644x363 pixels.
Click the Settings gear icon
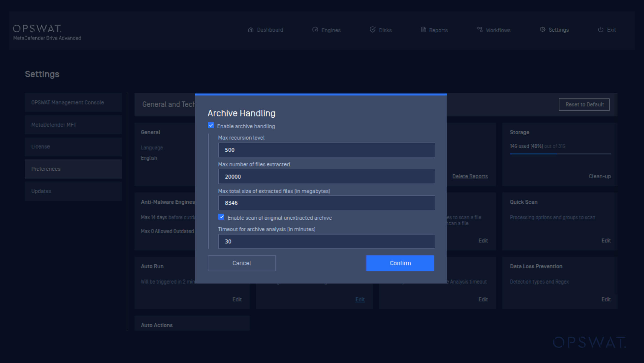tap(542, 30)
